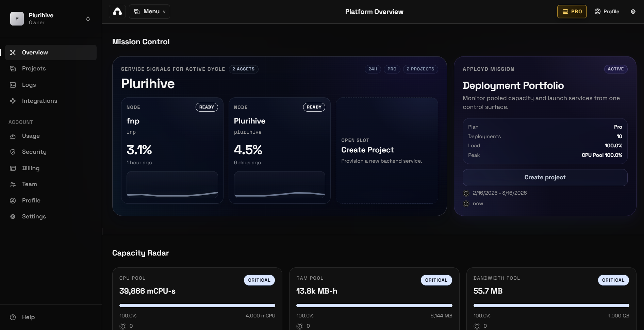Click info icon under RAM Pool

300,326
